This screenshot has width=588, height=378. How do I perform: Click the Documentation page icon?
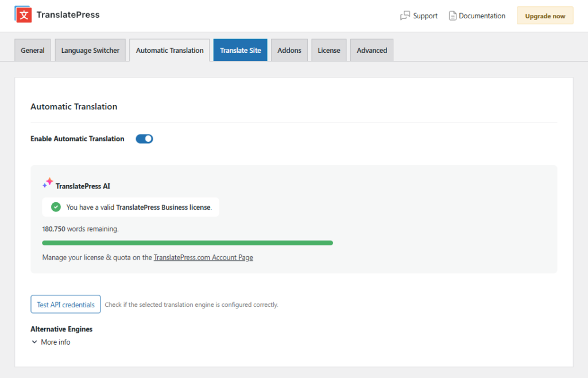click(x=452, y=16)
